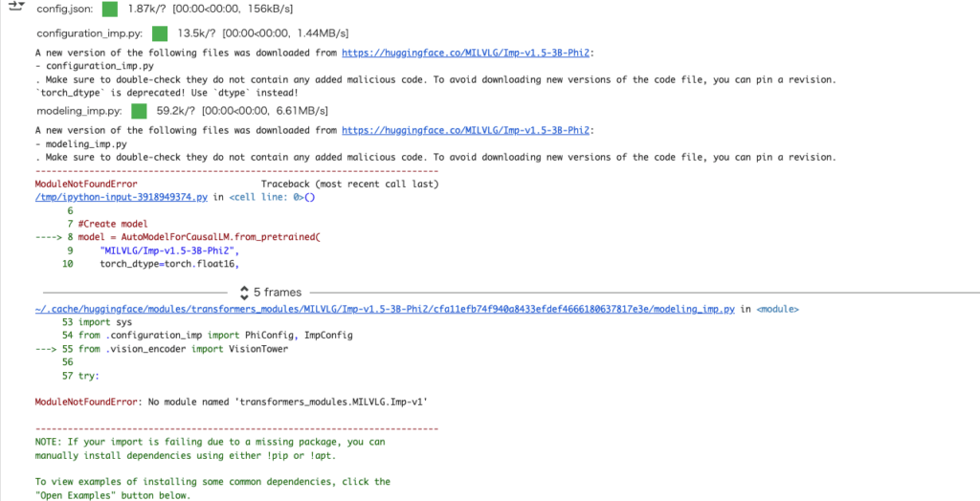Click the green NOTE about failing imports
The height and width of the screenshot is (501, 980).
[x=210, y=442]
